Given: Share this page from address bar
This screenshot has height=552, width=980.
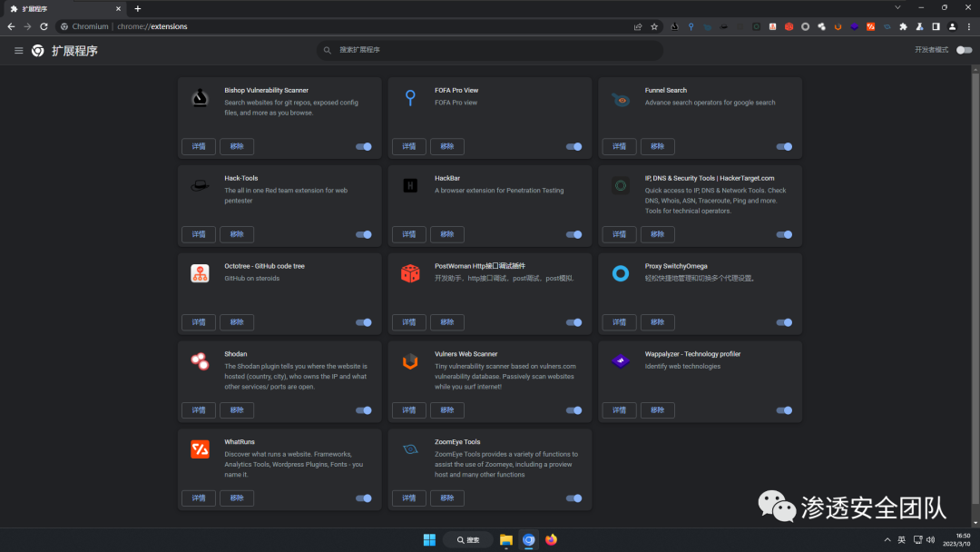Looking at the screenshot, I should tap(638, 27).
